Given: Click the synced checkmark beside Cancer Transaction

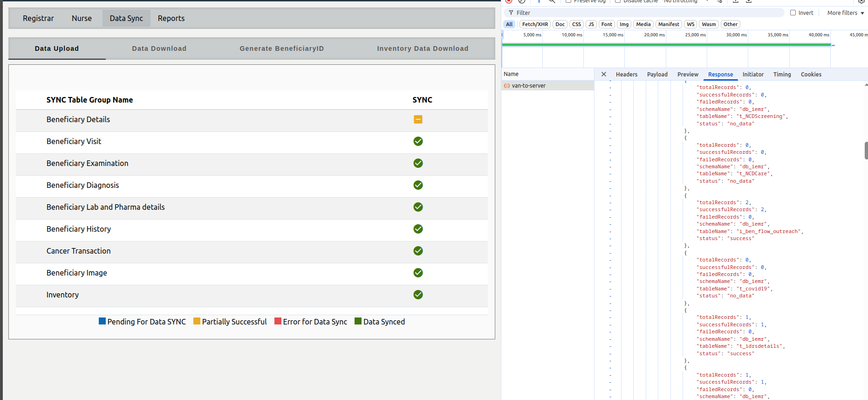Looking at the screenshot, I should pyautogui.click(x=418, y=251).
